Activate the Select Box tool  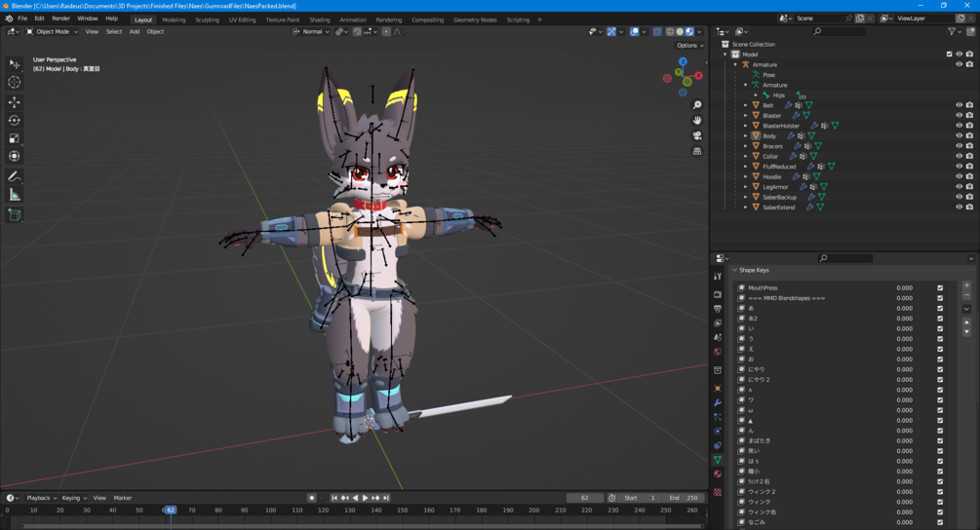(14, 63)
